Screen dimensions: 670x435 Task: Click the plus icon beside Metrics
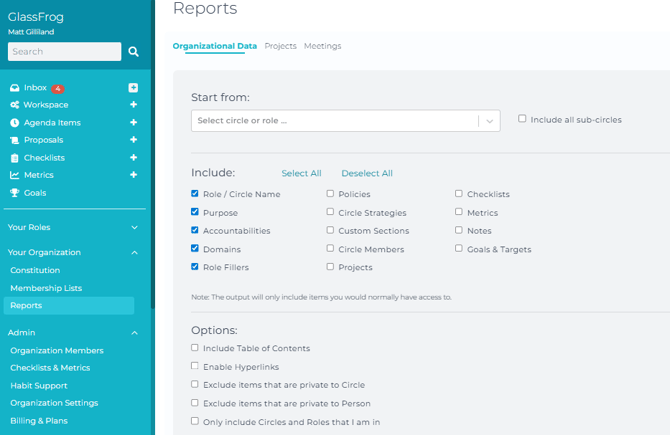coord(133,175)
